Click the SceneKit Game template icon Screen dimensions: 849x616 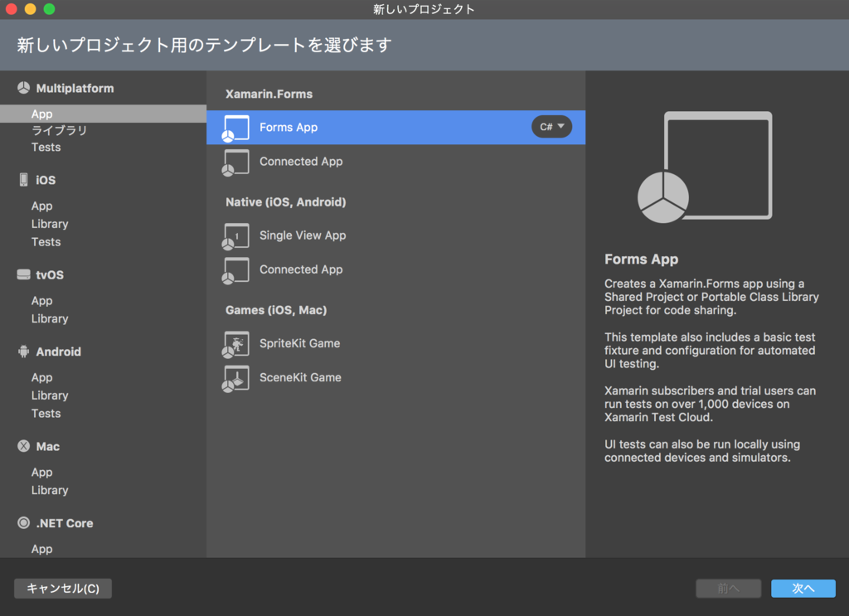tap(235, 378)
